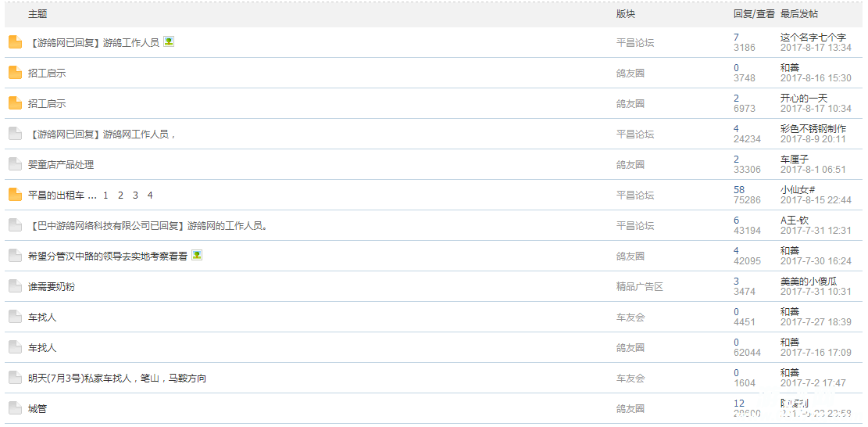Visit the 精品广告区 forum section
This screenshot has width=868, height=427.
pyautogui.click(x=639, y=287)
